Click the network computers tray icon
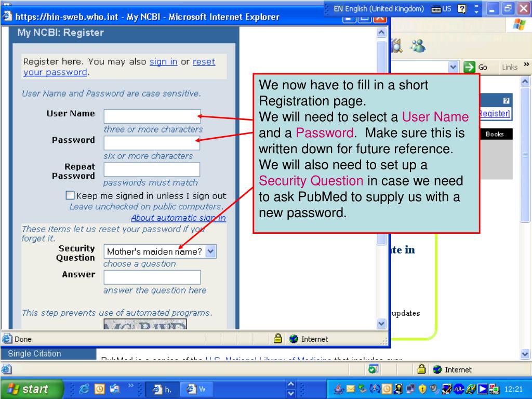532x399 pixels. 410,389
